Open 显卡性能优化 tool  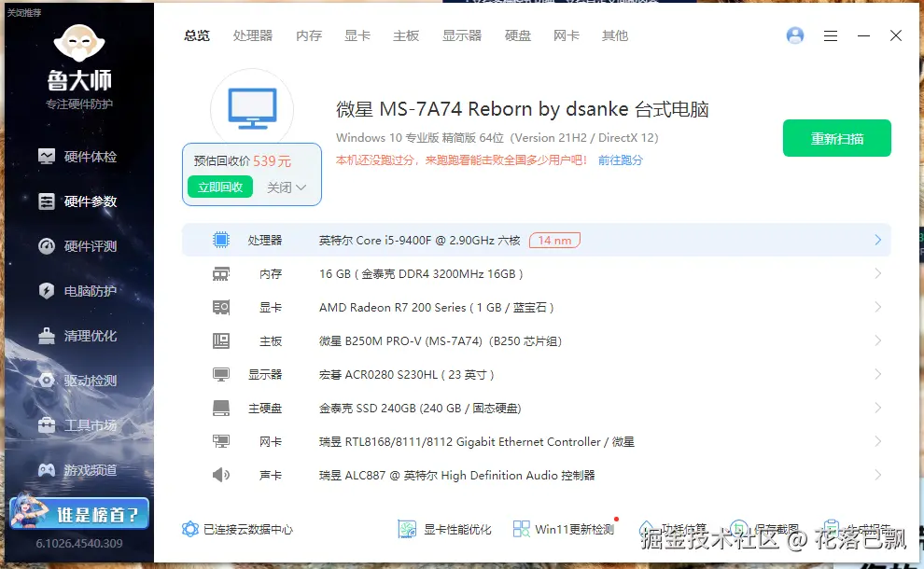pyautogui.click(x=444, y=529)
